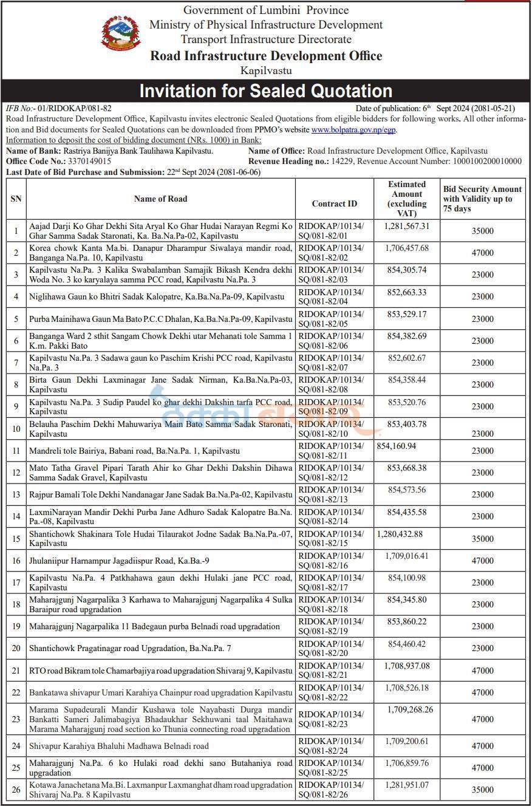This screenshot has width=532, height=806.
Task: Select 'Kotawa Janachetana Ma.Bi. Laxmanpur' road name
Action: (161, 790)
